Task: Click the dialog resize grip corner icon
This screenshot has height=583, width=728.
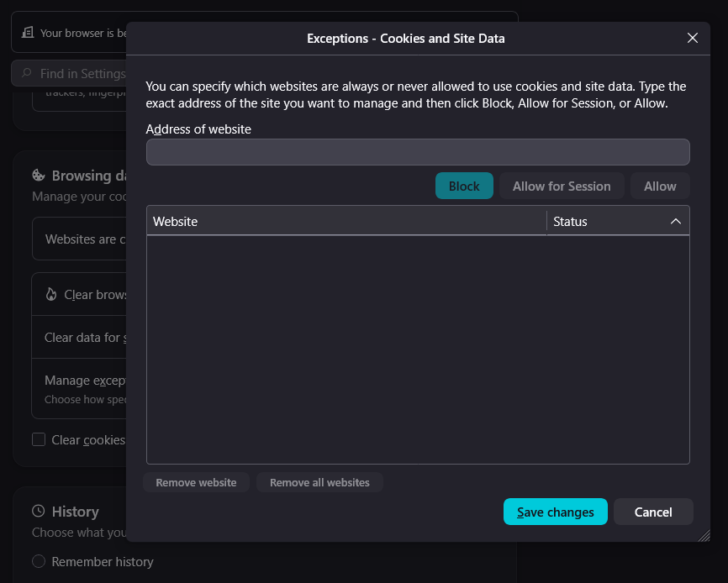Action: 704,536
